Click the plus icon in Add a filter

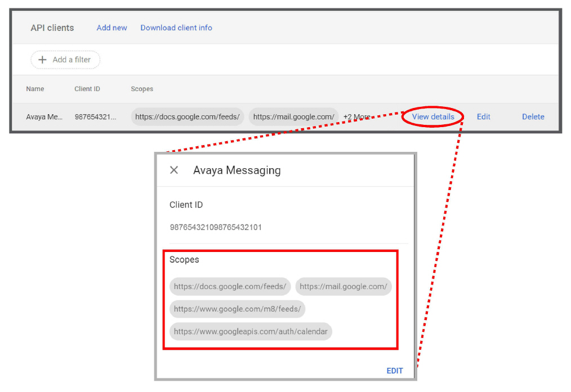(x=42, y=60)
